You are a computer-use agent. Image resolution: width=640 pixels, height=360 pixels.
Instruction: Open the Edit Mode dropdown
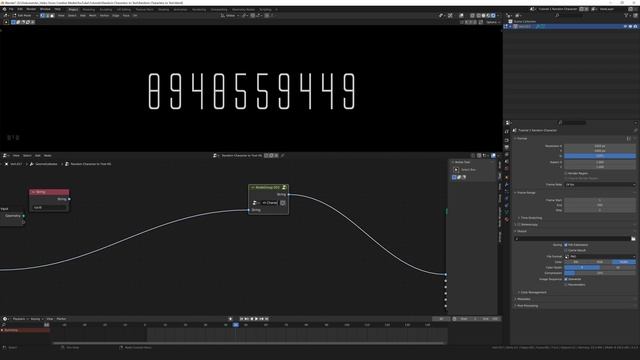(24, 16)
